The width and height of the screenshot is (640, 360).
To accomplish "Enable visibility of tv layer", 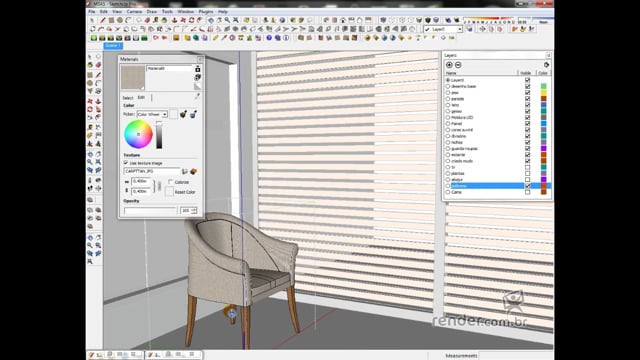I will pos(528,167).
